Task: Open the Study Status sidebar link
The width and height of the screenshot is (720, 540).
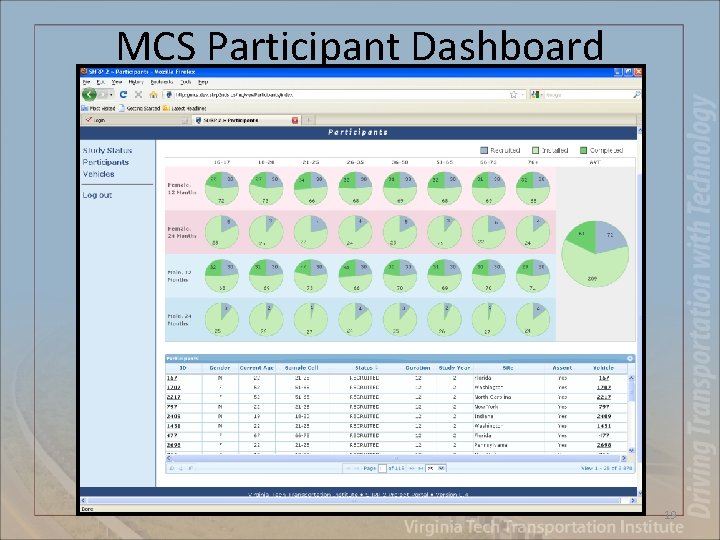Action: pyautogui.click(x=107, y=151)
